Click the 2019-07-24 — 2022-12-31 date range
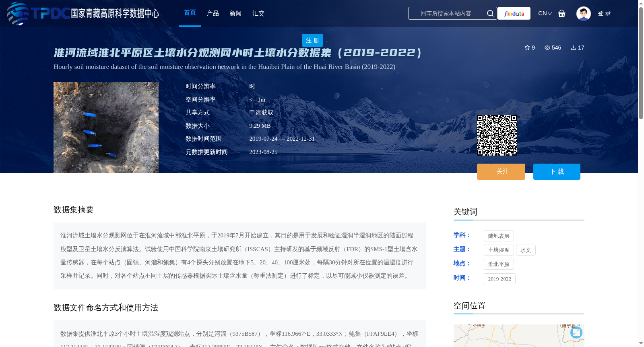Image resolution: width=644 pixels, height=347 pixels. tap(282, 139)
